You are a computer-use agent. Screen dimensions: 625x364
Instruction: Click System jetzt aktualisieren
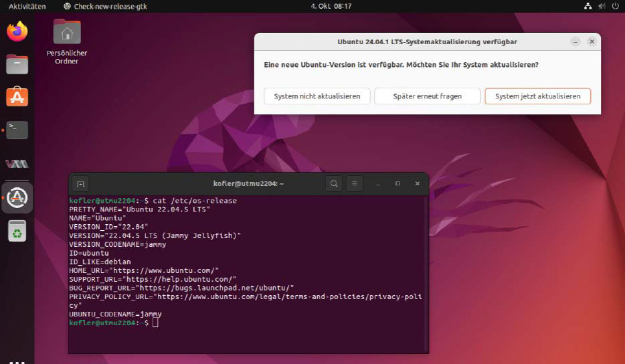coord(537,96)
